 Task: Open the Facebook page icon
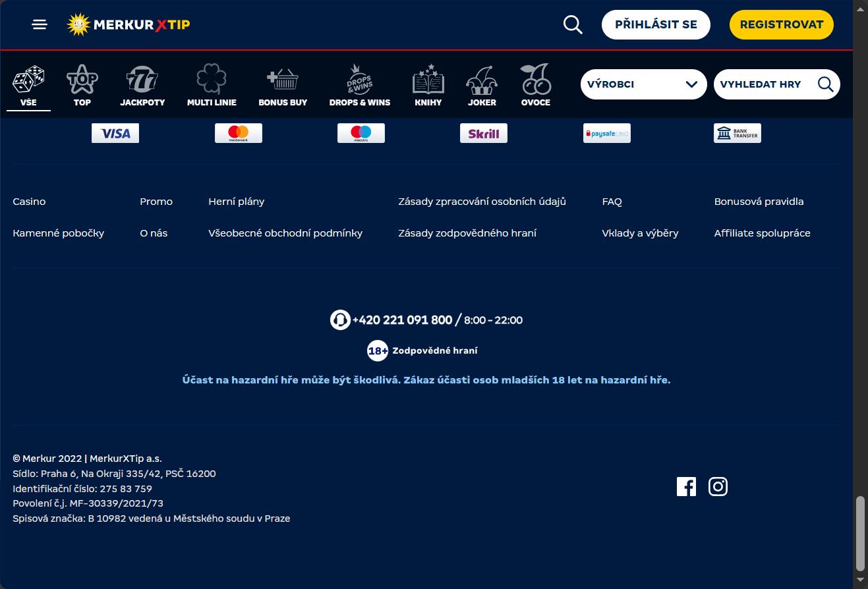point(686,486)
